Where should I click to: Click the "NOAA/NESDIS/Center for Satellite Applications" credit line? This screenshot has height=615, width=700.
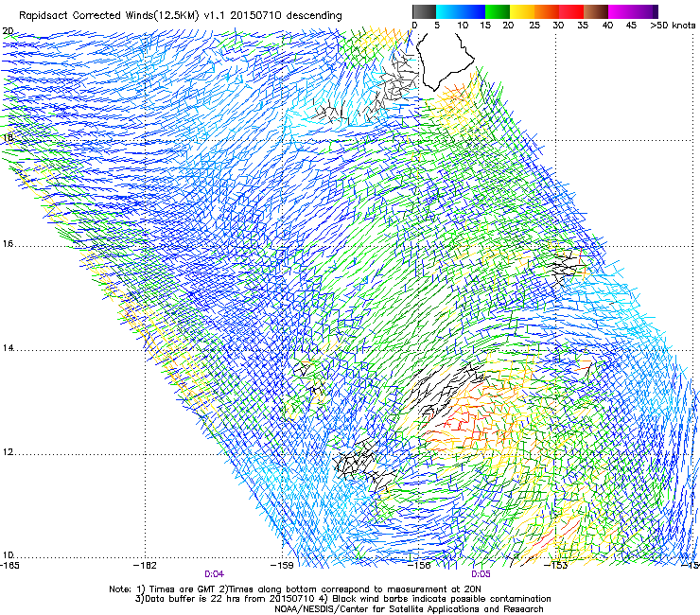click(x=409, y=609)
